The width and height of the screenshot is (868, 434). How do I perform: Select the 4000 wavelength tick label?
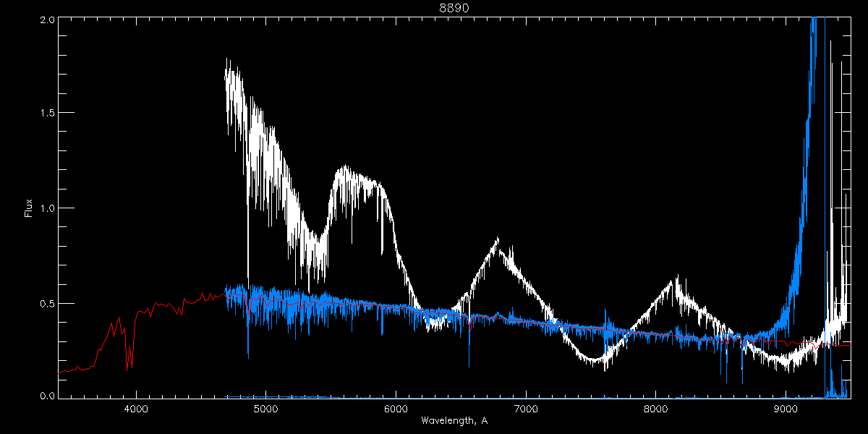136,409
